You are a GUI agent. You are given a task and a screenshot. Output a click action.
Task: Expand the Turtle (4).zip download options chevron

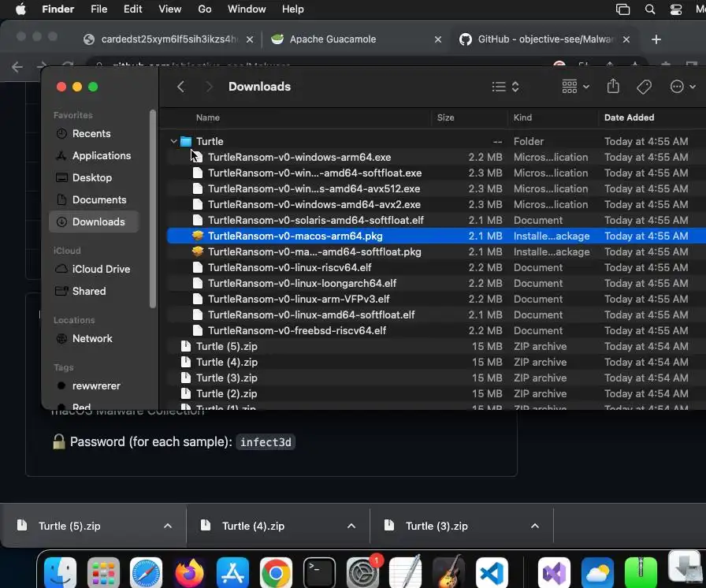pyautogui.click(x=351, y=526)
